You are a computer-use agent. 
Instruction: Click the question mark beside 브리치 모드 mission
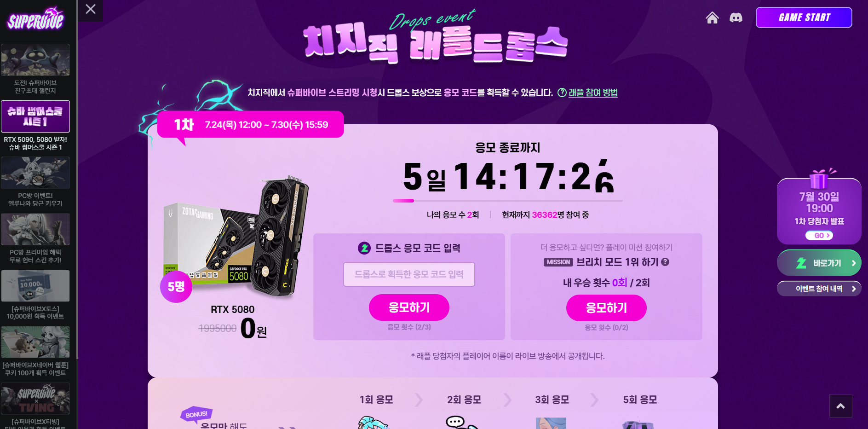pyautogui.click(x=665, y=262)
